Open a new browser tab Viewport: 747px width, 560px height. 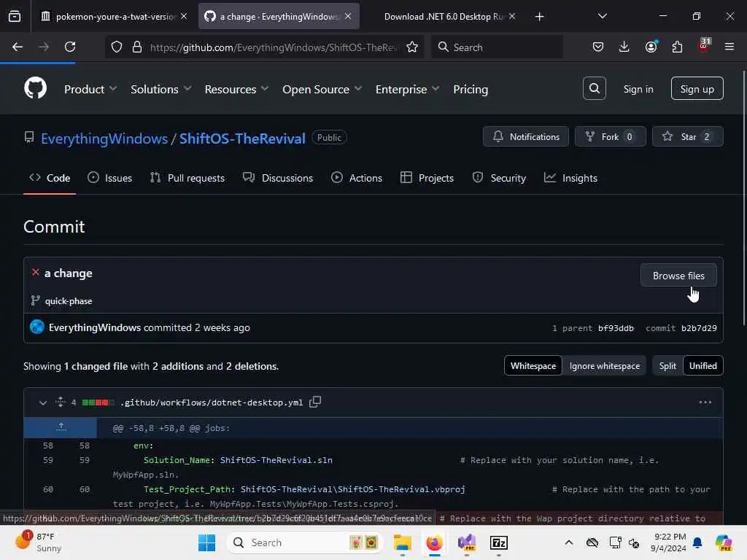pos(539,17)
